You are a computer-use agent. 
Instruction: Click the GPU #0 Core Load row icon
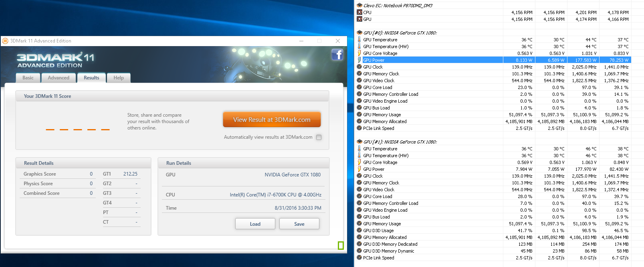(359, 87)
